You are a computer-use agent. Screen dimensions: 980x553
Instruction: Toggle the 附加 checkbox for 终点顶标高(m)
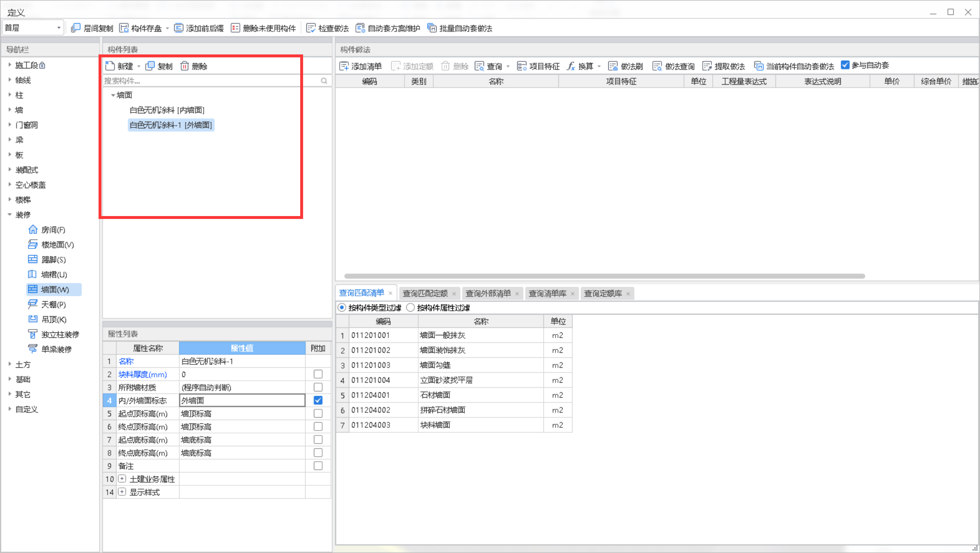(x=318, y=427)
